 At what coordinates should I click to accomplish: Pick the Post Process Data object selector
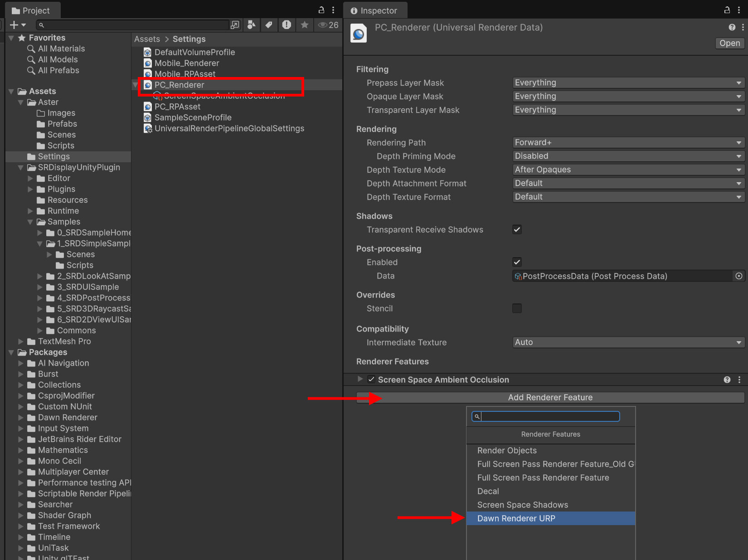[x=739, y=276]
